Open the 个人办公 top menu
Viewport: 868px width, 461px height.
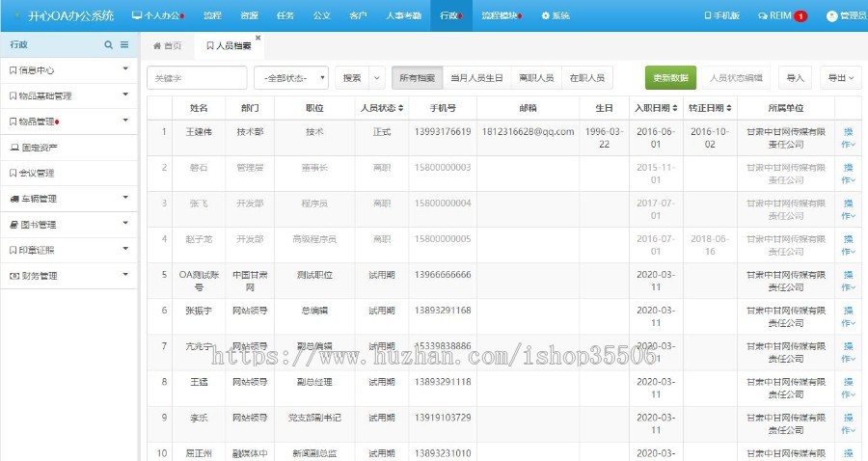[x=158, y=15]
